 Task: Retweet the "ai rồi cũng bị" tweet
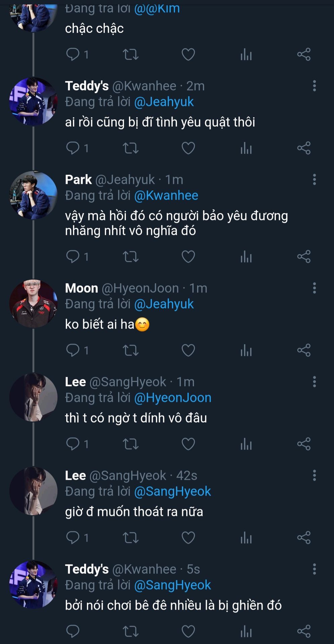(131, 148)
